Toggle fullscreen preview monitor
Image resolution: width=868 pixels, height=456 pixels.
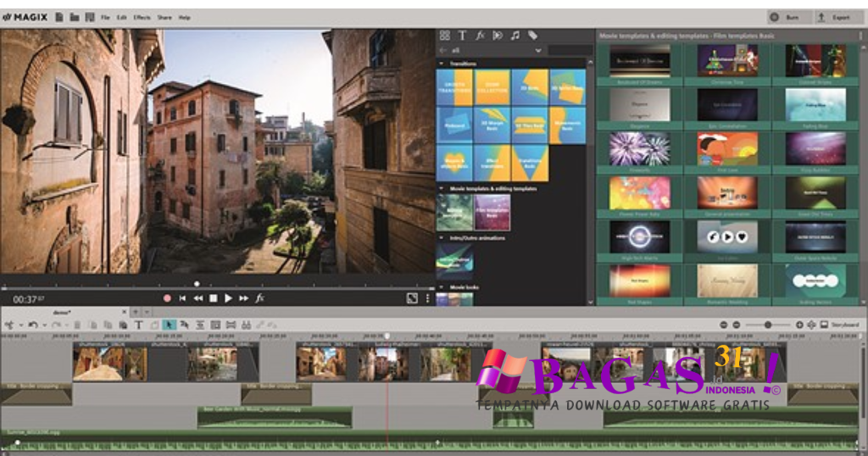click(412, 298)
